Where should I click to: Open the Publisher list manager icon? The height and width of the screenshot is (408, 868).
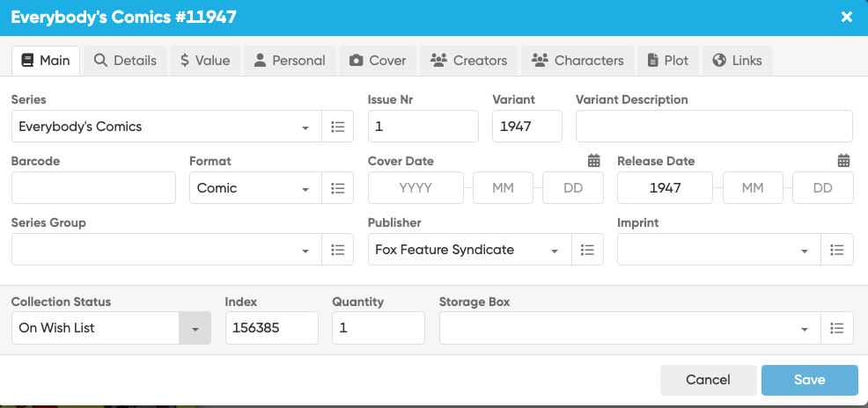[587, 250]
